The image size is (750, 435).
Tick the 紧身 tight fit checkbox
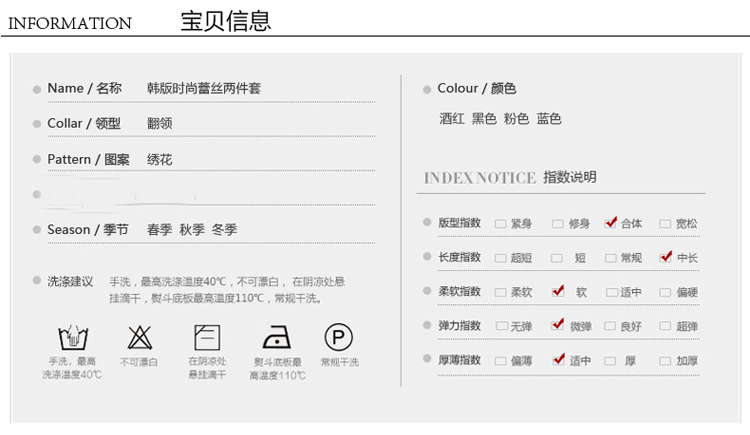pyautogui.click(x=500, y=224)
